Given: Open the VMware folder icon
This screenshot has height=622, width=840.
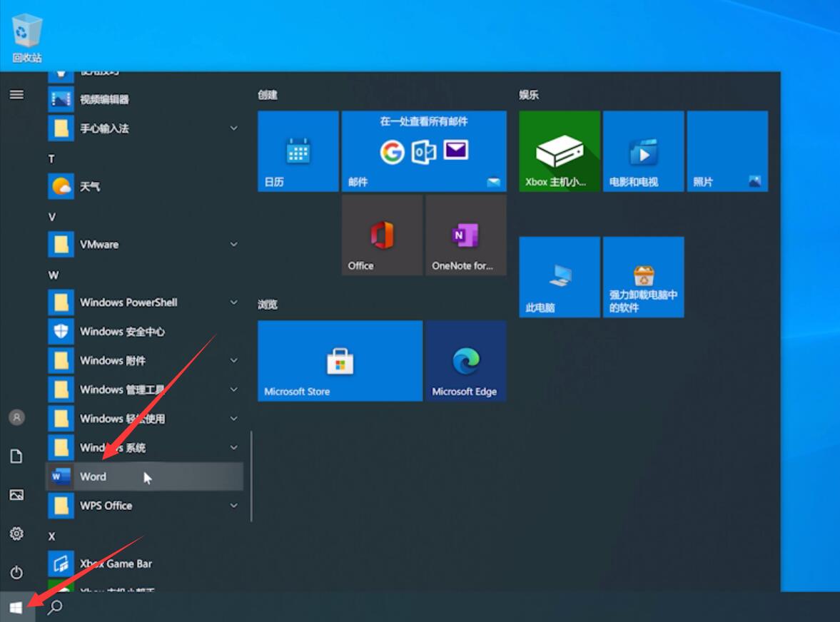Looking at the screenshot, I should [61, 244].
